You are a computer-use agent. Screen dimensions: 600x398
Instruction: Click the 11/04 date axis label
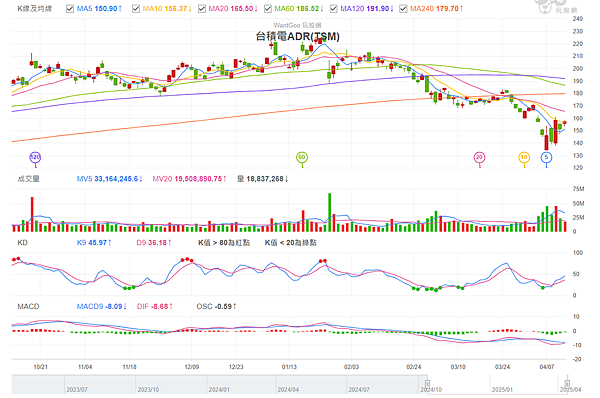coord(85,367)
